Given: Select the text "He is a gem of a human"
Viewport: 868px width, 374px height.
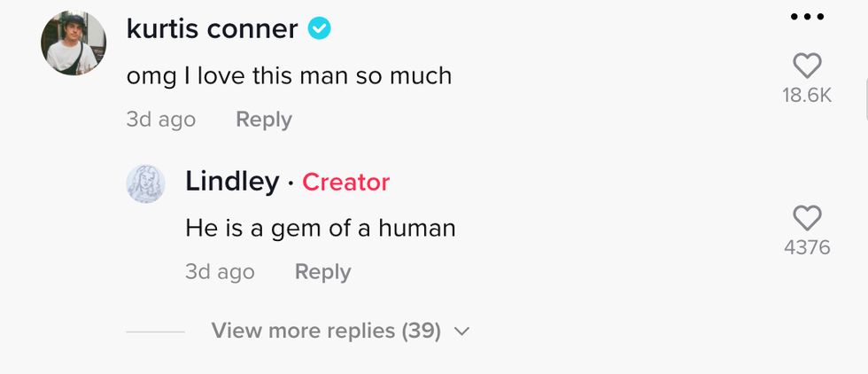Looking at the screenshot, I should (x=320, y=229).
